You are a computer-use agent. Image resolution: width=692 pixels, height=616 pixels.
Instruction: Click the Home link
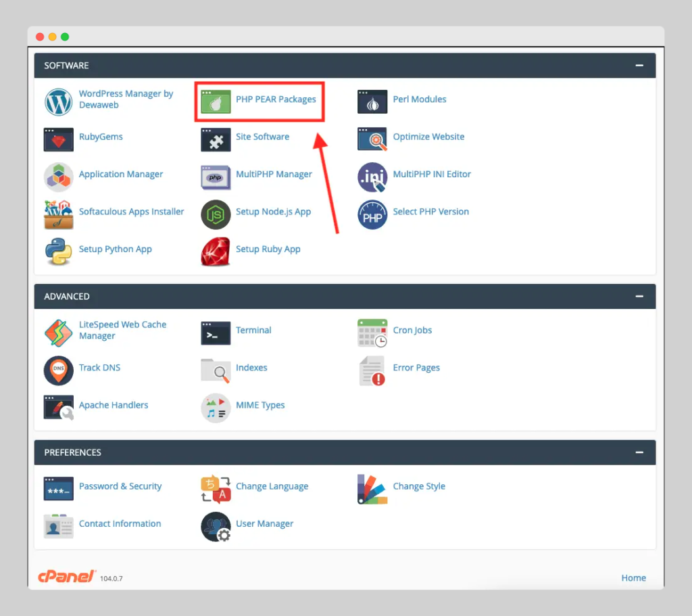click(x=633, y=577)
